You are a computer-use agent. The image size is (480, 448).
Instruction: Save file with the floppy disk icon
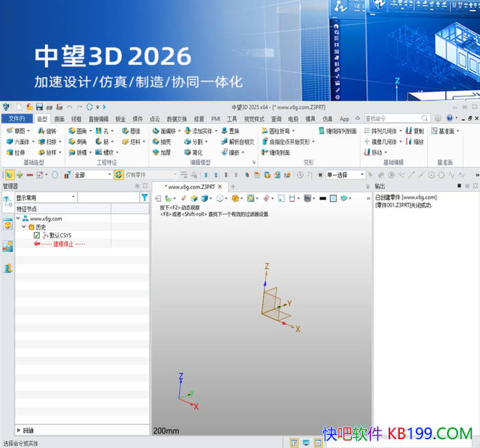39,107
